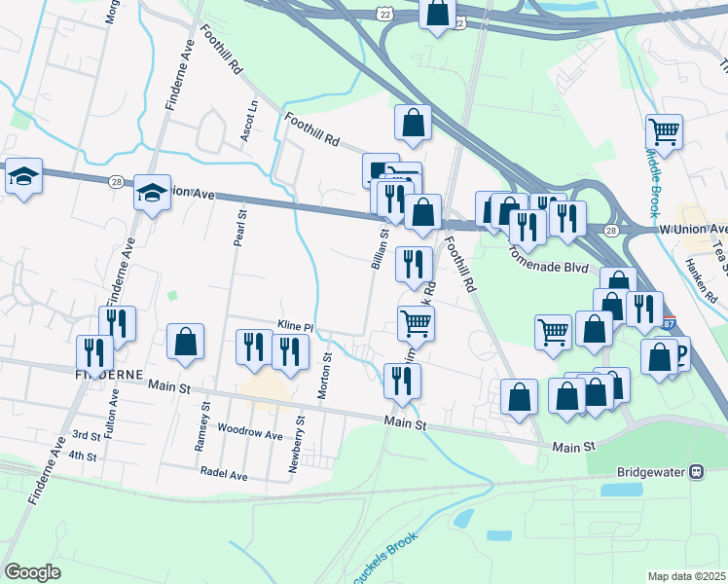728x584 pixels.
Task: Click the shopping bag marker near US 22
Action: pos(438,15)
